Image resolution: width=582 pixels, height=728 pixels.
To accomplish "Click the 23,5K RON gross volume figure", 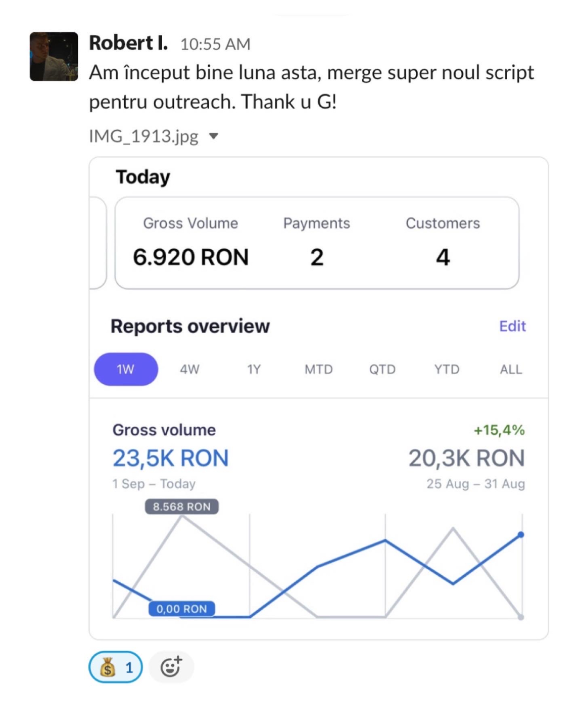I will (x=171, y=458).
